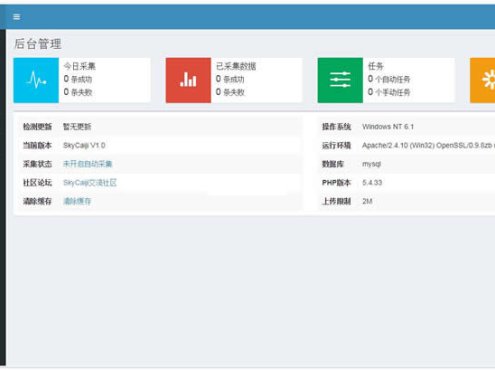This screenshot has width=495, height=370.
Task: Select the 任务 card title
Action: (376, 66)
